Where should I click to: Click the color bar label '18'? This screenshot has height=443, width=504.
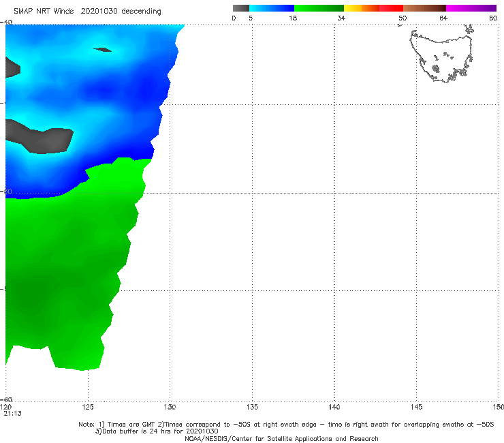(x=293, y=18)
